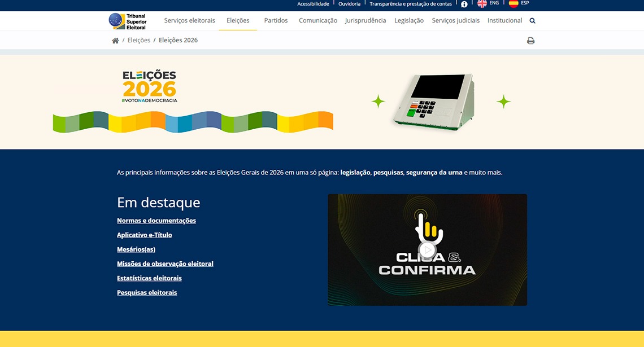The width and height of the screenshot is (644, 347).
Task: Open Aplicativo e-Título link
Action: coord(145,235)
